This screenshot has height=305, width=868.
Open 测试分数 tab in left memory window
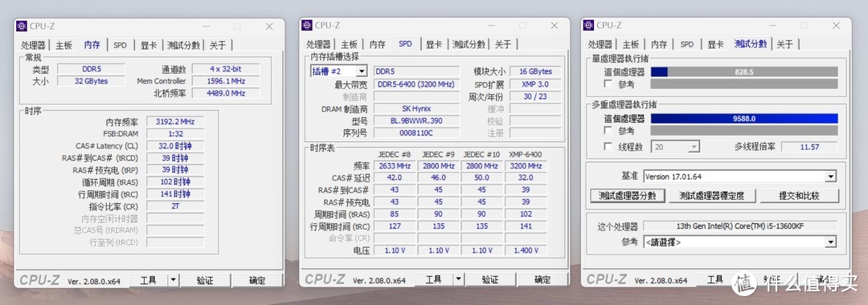pyautogui.click(x=184, y=45)
